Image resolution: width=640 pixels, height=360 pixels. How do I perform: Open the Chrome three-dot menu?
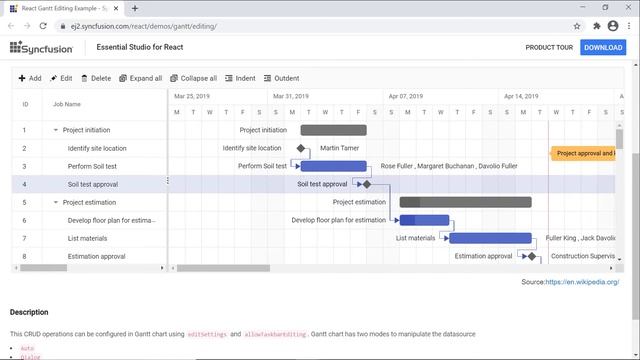pyautogui.click(x=629, y=26)
